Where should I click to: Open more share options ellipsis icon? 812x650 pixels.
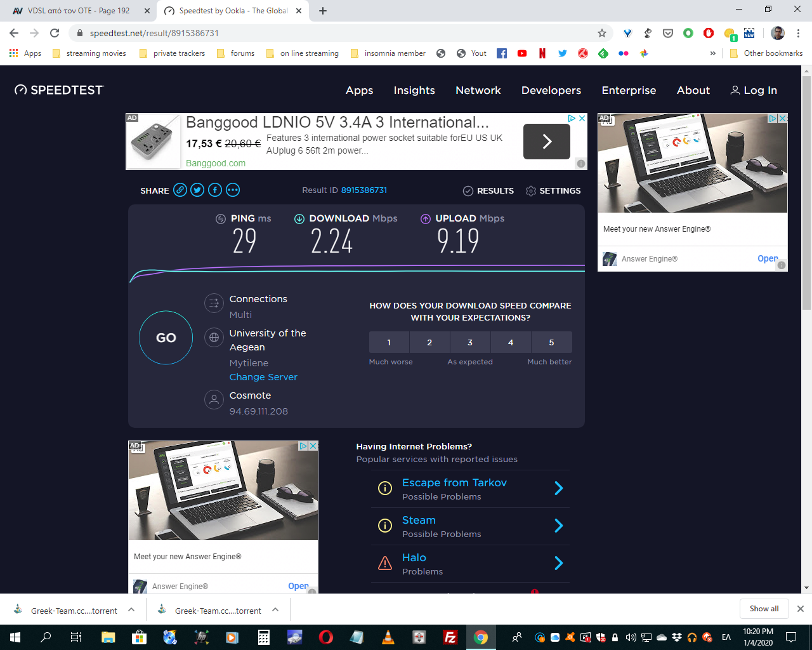pos(233,190)
